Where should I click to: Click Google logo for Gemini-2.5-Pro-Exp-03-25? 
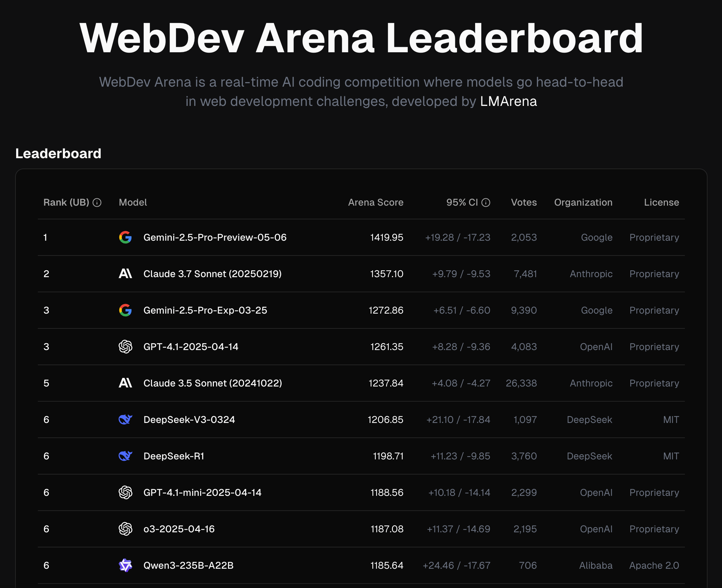pyautogui.click(x=125, y=310)
